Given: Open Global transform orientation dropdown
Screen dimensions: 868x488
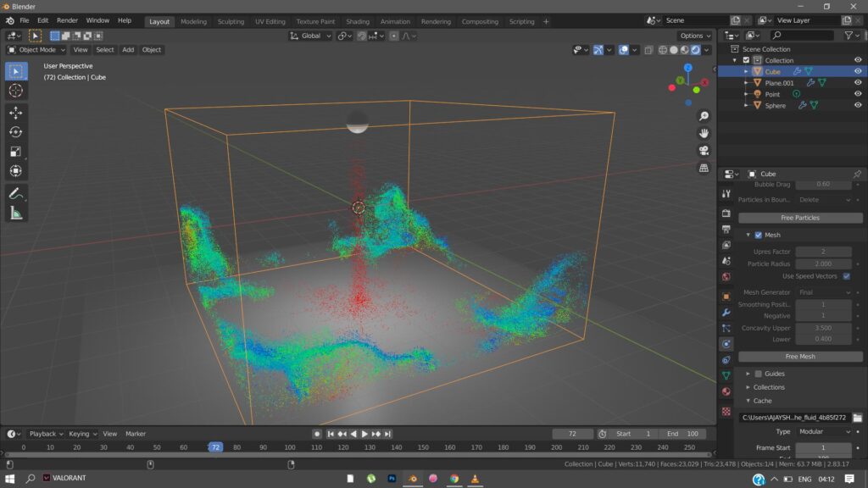Looking at the screenshot, I should (310, 36).
